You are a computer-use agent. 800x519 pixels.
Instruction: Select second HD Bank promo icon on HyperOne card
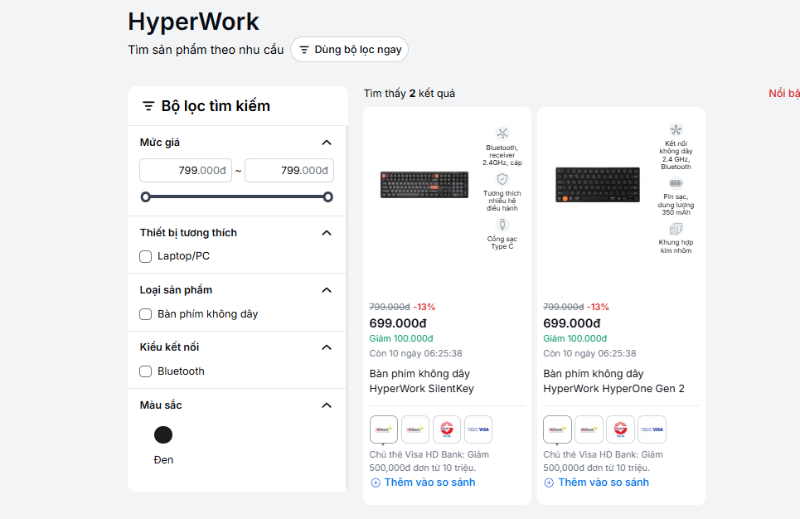tap(589, 429)
